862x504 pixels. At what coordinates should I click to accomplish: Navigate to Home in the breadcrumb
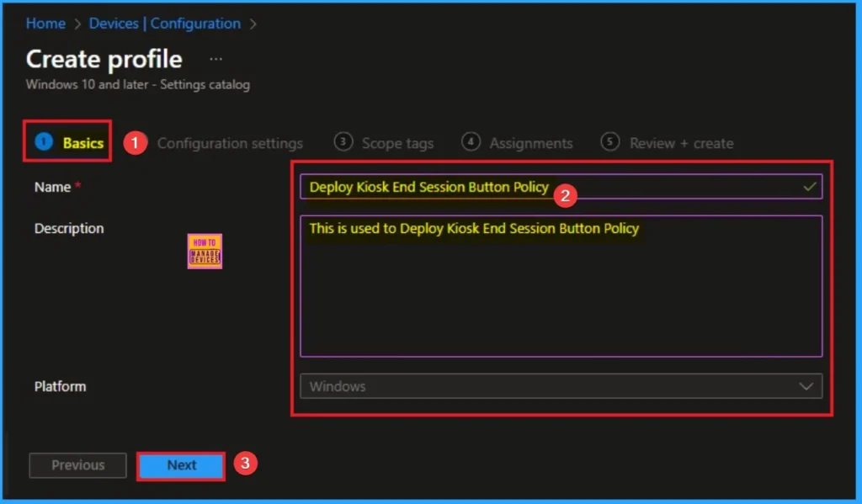pos(45,24)
